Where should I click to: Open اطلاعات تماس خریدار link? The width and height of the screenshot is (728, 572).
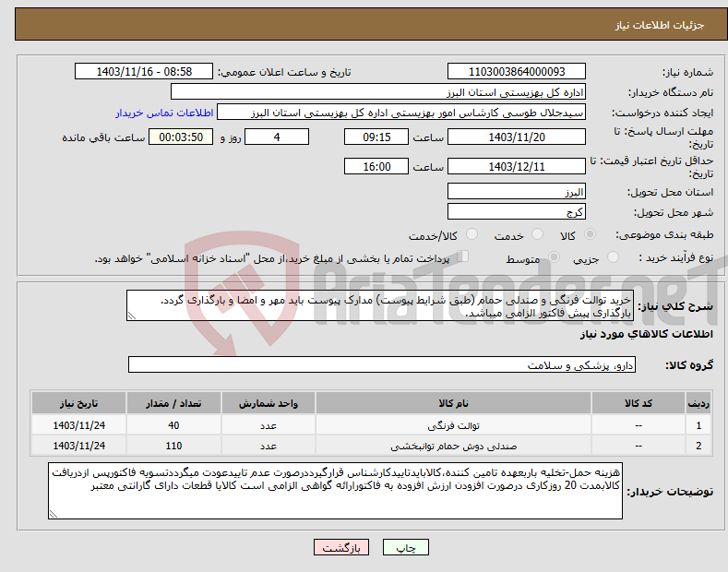pos(164,113)
